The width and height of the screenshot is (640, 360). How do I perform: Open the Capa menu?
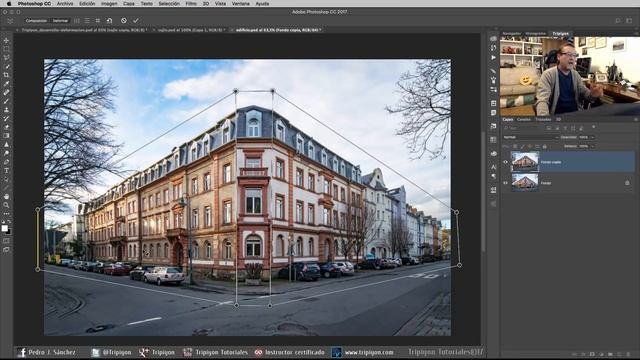(129, 3)
